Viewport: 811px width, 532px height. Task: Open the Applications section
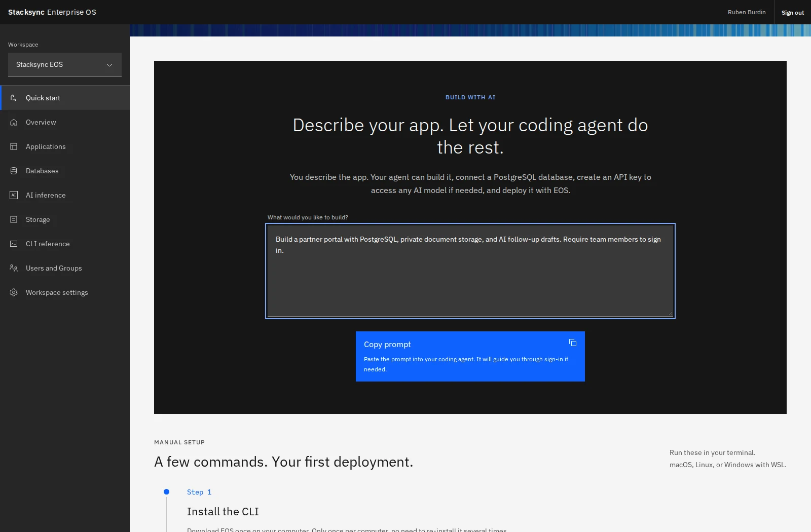point(65,146)
